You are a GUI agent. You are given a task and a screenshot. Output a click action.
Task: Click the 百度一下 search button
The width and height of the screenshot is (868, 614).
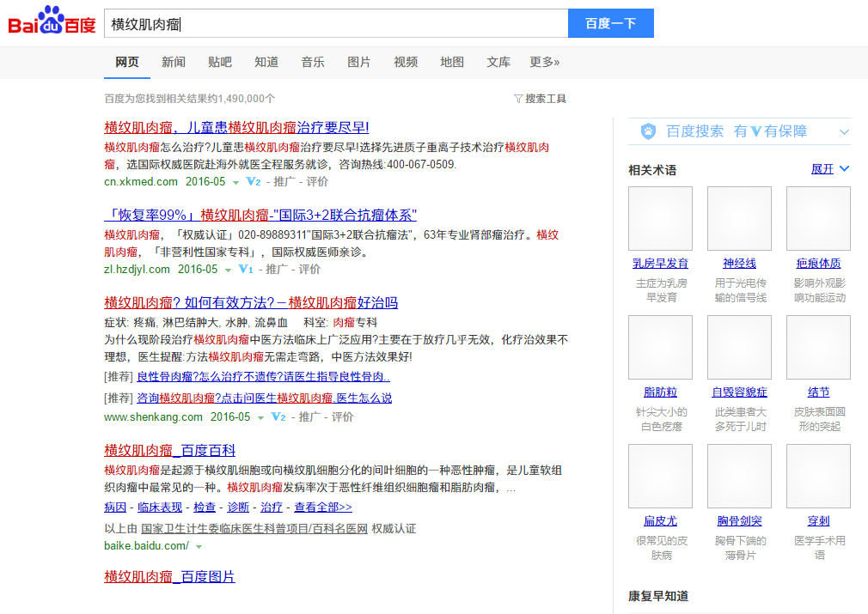coord(611,23)
